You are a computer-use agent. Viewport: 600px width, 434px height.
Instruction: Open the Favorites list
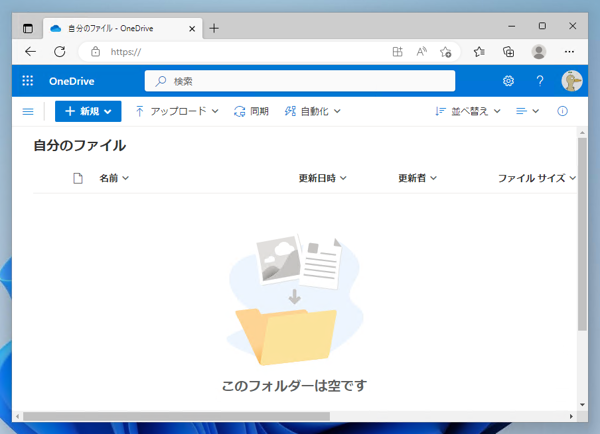coord(479,52)
